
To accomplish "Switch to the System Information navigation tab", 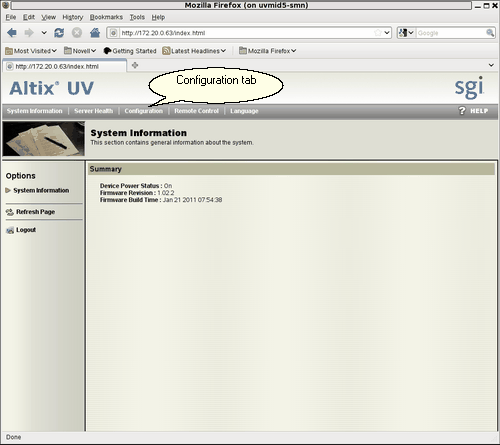I will tap(35, 111).
